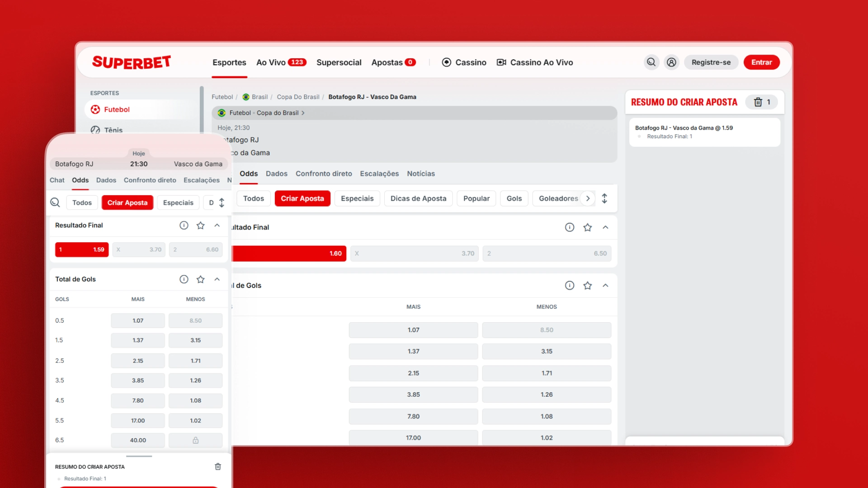Select the mobile Todos filter
The image size is (868, 488).
82,202
